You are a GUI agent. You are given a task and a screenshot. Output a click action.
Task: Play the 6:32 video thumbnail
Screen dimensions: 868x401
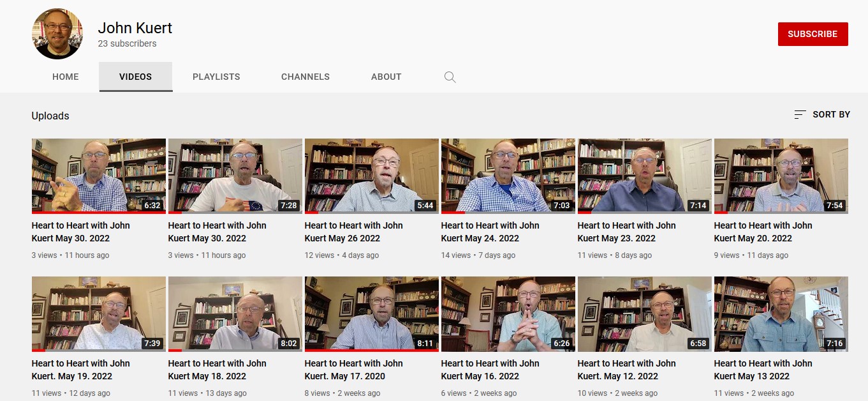pyautogui.click(x=98, y=176)
